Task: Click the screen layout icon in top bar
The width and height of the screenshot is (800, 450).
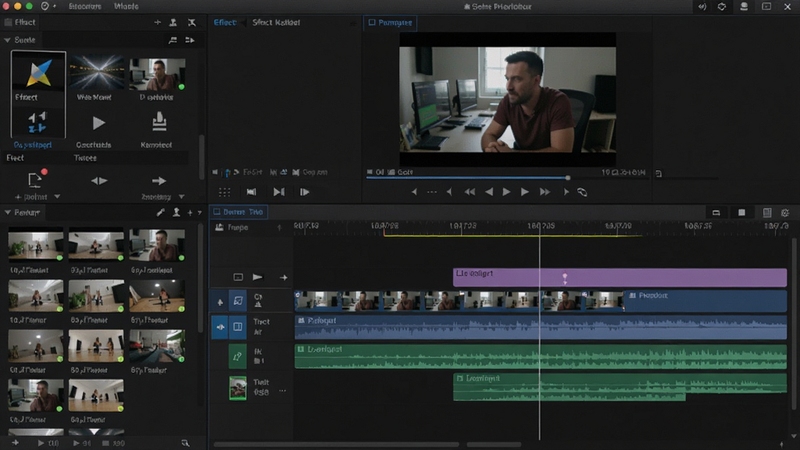Action: (766, 7)
